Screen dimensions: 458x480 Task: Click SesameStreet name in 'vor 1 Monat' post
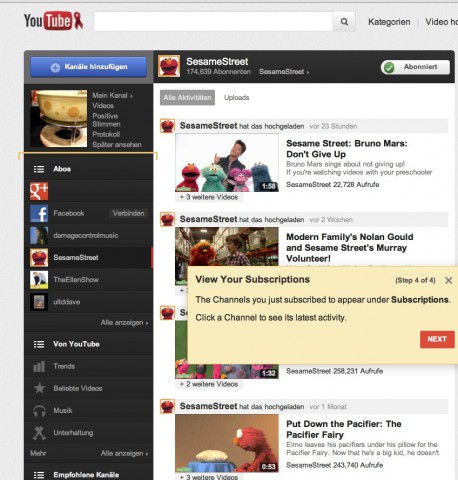[208, 406]
